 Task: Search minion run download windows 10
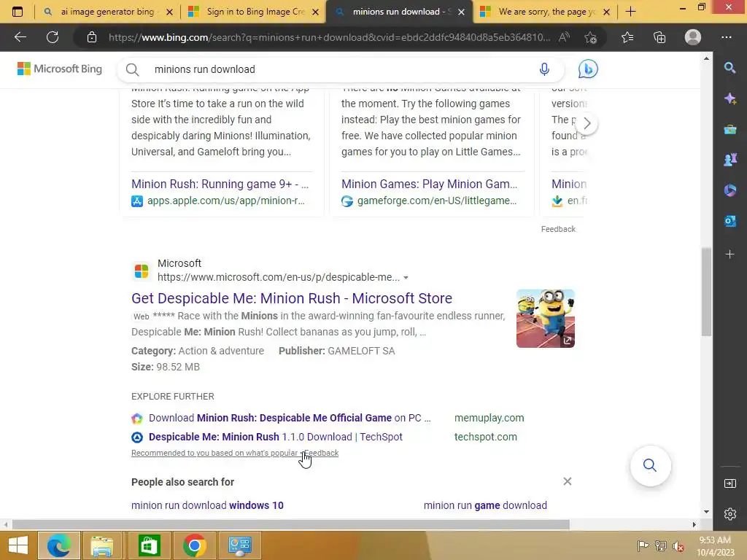(207, 505)
